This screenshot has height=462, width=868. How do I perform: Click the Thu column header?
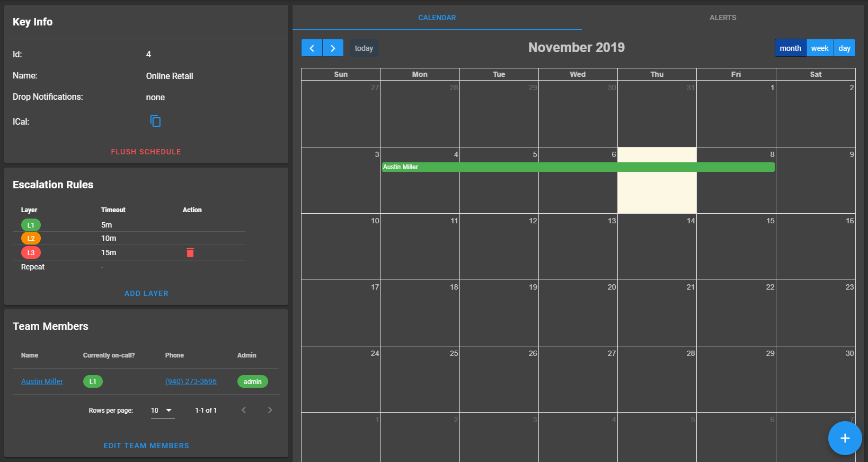657,74
